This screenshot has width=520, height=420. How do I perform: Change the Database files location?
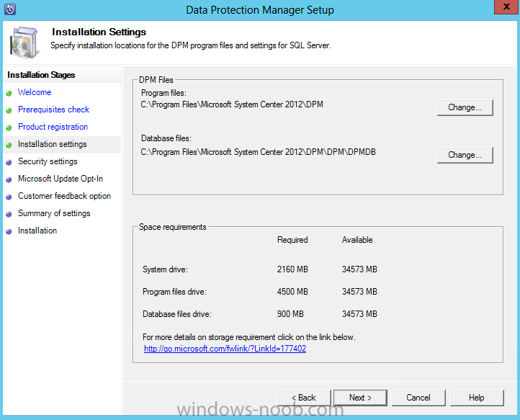[465, 155]
